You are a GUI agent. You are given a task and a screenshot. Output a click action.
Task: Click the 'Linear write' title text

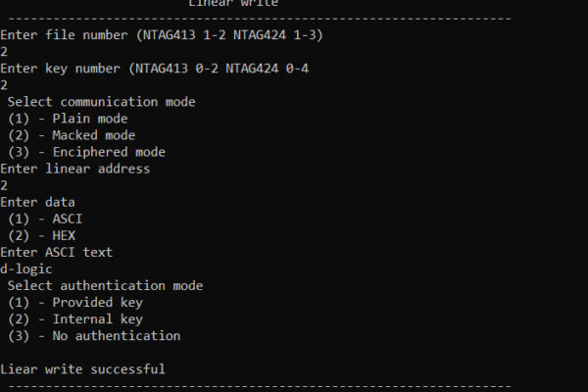click(x=233, y=3)
